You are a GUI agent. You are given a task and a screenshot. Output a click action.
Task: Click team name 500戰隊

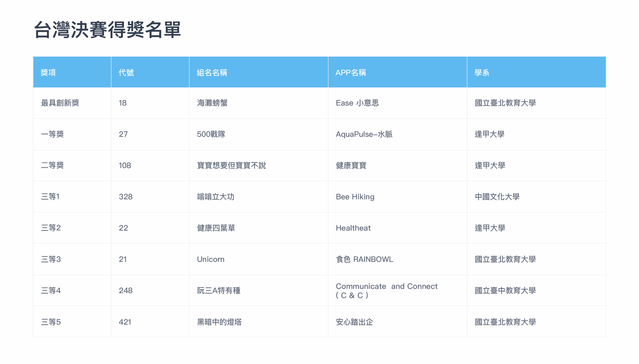point(211,134)
